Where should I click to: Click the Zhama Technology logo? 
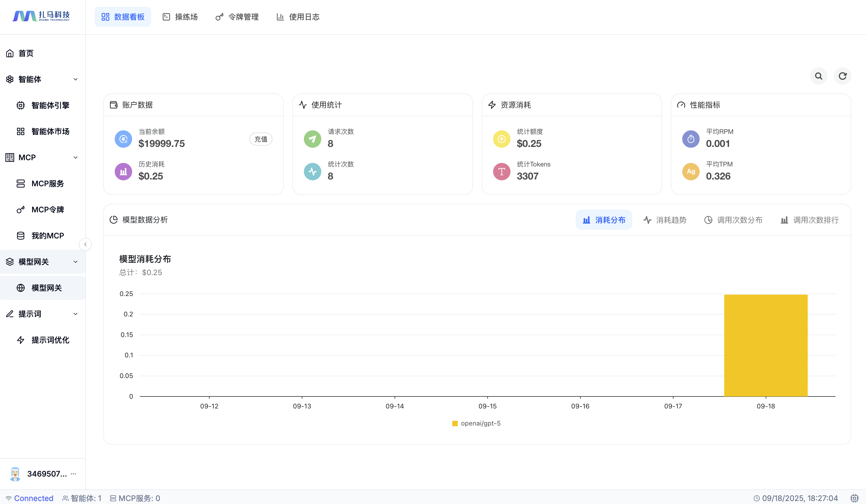41,16
